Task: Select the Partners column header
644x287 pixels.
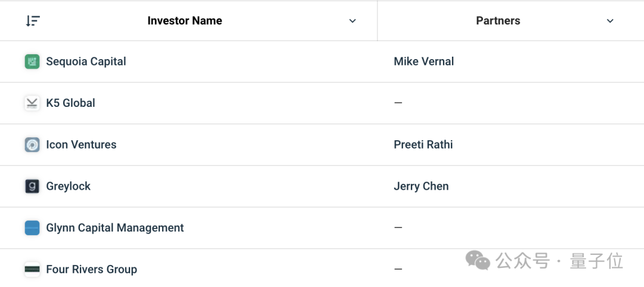Action: click(498, 21)
